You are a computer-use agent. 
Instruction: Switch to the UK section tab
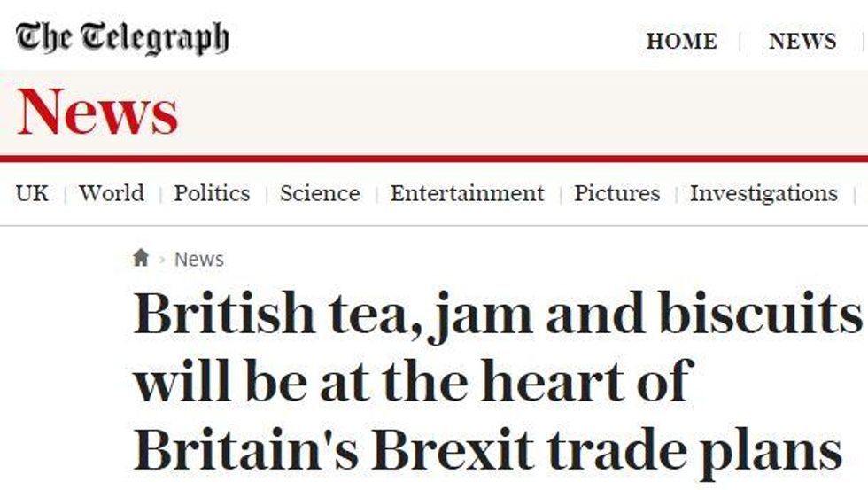tap(32, 193)
